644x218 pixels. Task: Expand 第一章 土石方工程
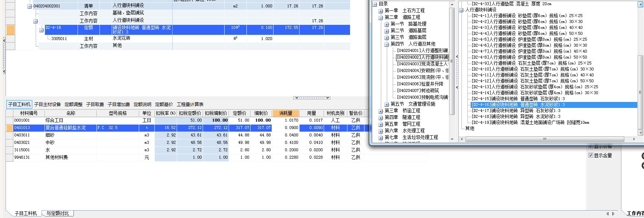380,11
